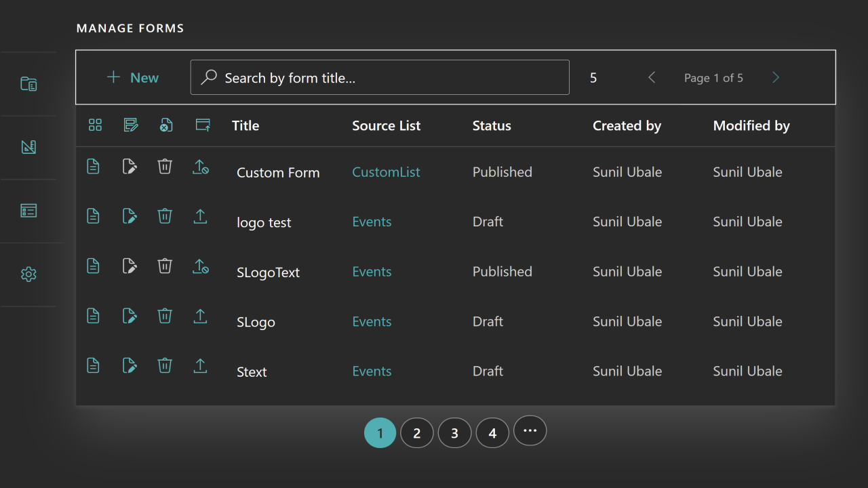The width and height of the screenshot is (868, 488).
Task: Delete the logo test form
Action: pos(165,216)
